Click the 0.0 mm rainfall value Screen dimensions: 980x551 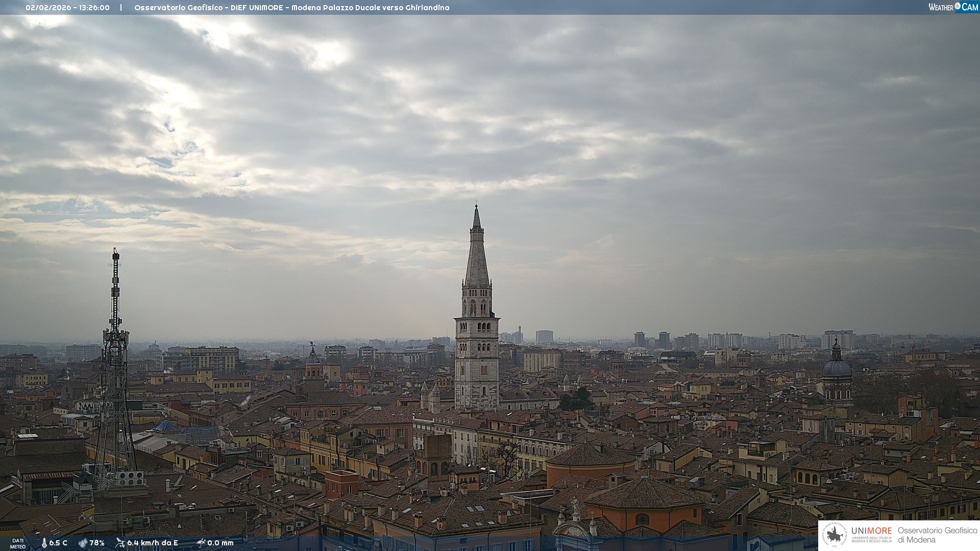point(220,543)
